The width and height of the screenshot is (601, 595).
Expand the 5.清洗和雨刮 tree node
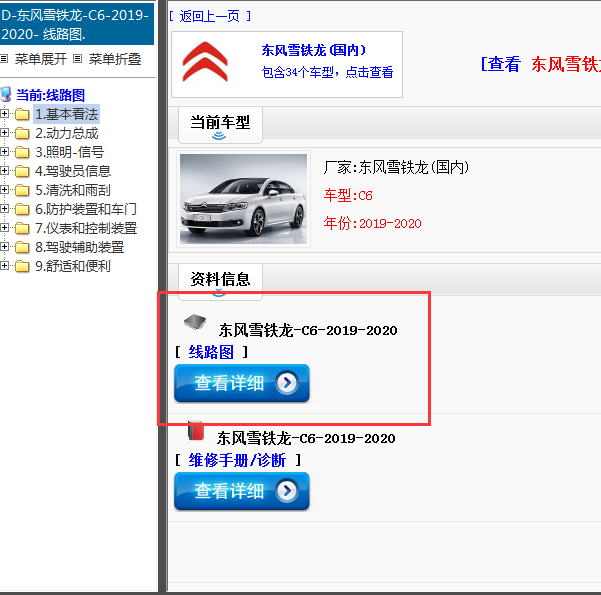point(4,189)
